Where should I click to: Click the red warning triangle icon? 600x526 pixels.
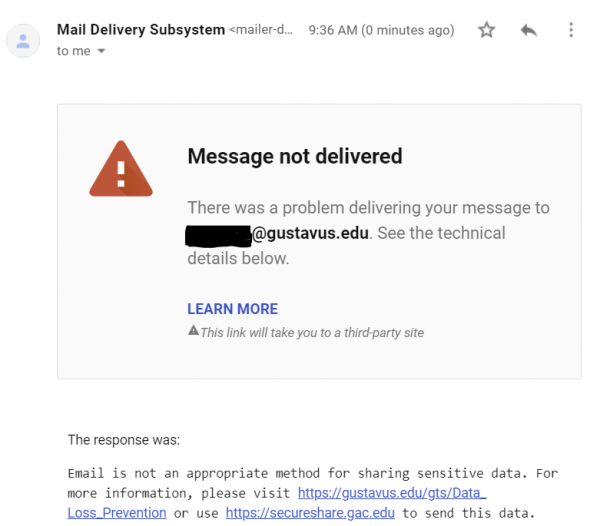[121, 169]
